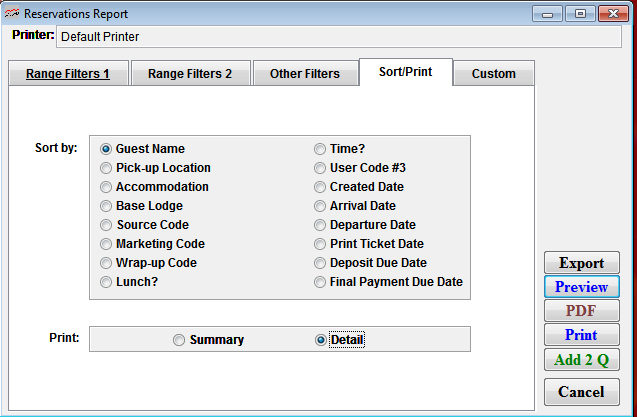Minimize the Reservations Report window
Screen dimensions: 637x417
(547, 14)
